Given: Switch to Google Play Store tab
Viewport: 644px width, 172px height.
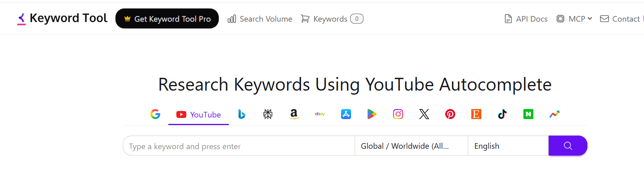Looking at the screenshot, I should [x=372, y=114].
